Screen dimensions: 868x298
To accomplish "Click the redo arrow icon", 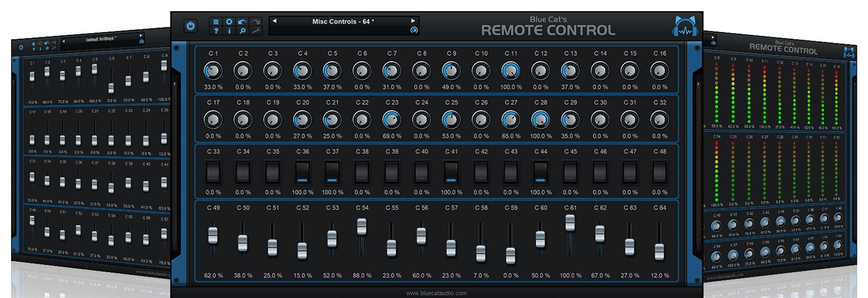I will click(256, 22).
